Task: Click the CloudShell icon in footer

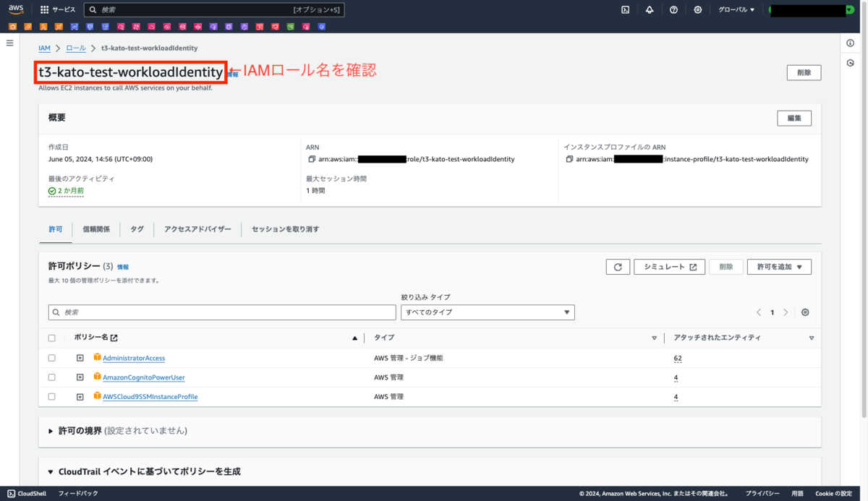Action: [12, 493]
